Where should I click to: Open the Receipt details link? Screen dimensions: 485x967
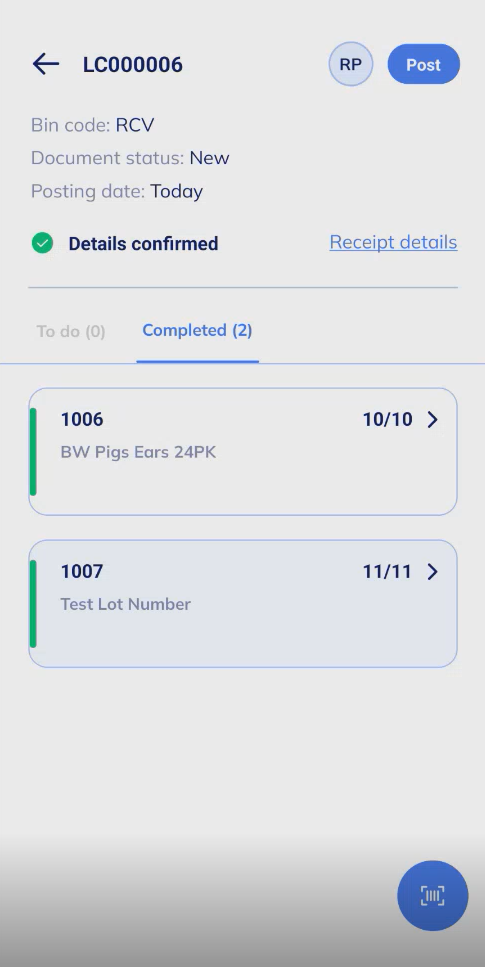pos(393,242)
